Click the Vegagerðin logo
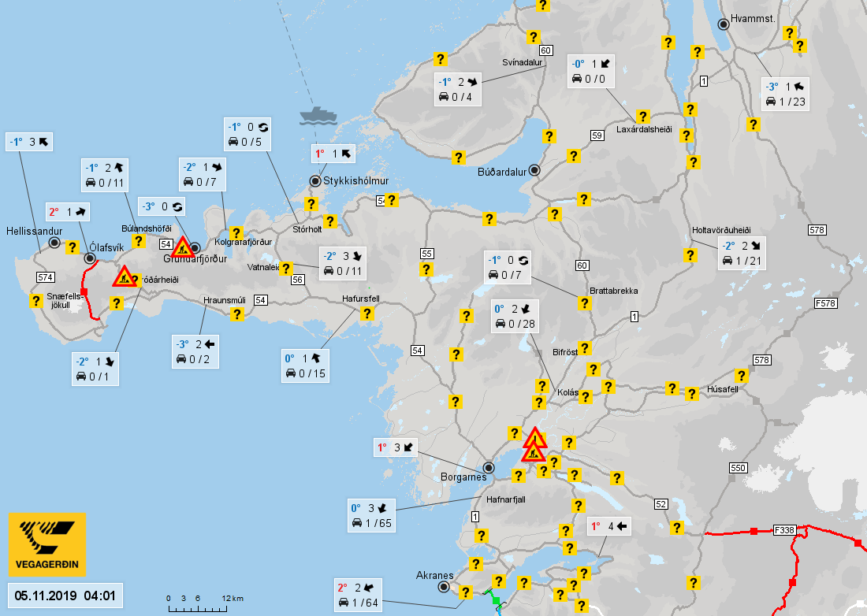 pos(47,544)
